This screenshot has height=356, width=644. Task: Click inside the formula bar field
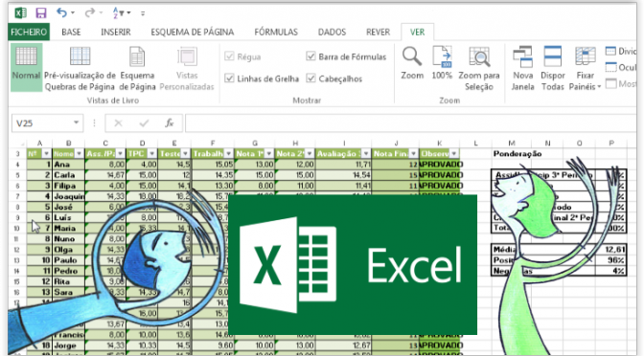[x=411, y=123]
